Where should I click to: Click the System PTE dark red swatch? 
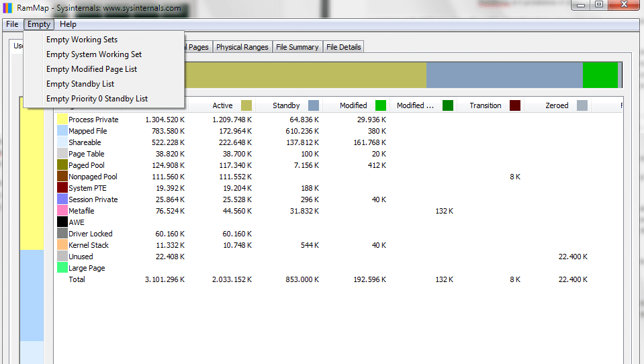tap(62, 188)
